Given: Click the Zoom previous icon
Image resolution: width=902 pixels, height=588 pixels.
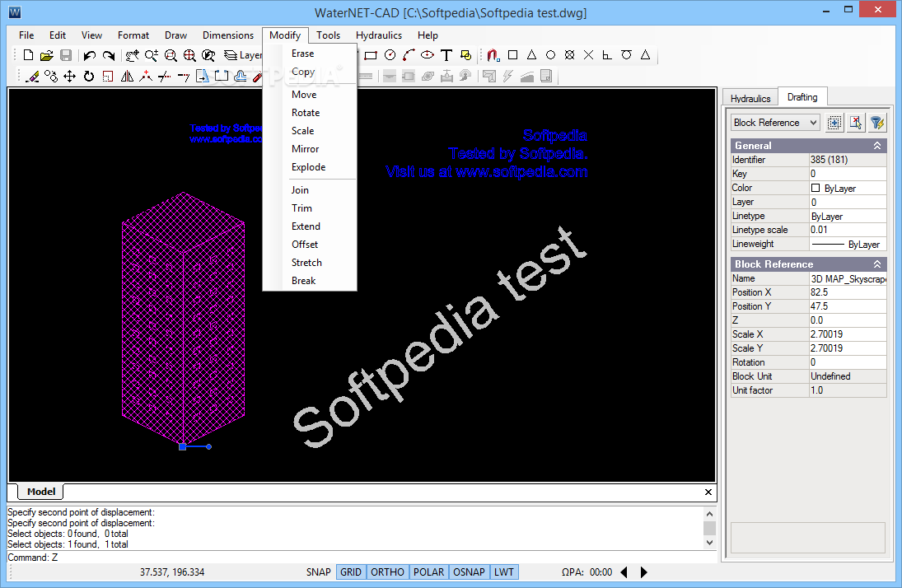Looking at the screenshot, I should [208, 55].
